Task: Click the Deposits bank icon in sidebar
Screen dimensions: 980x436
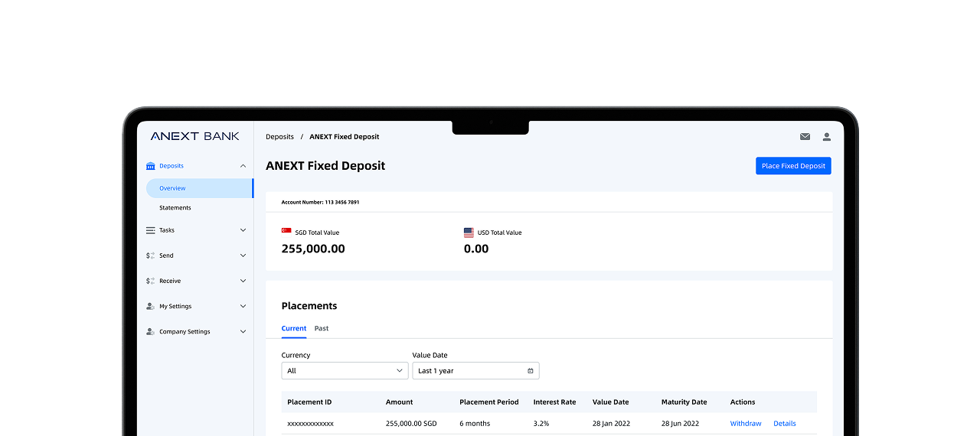Action: coord(151,166)
